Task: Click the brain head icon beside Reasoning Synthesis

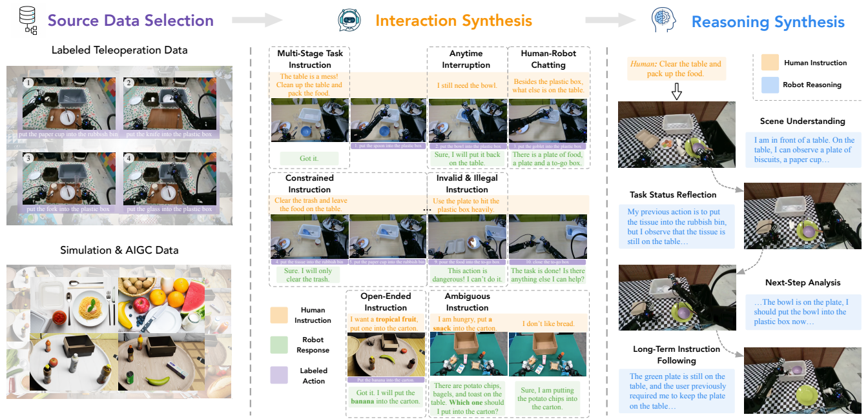Action: [x=663, y=20]
